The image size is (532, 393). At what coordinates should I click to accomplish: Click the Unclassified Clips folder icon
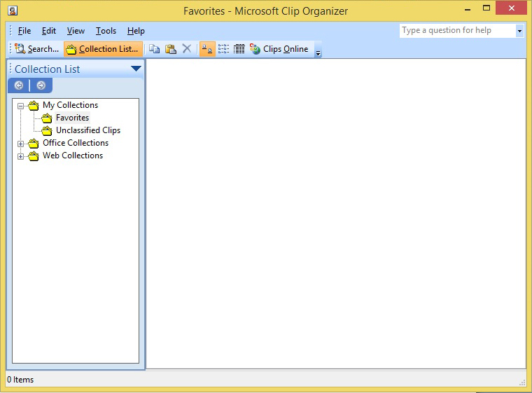coord(47,130)
